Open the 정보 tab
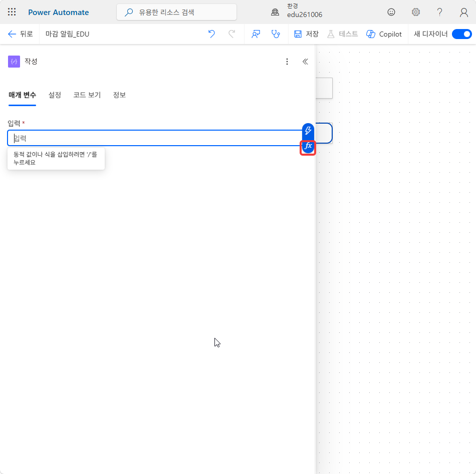This screenshot has height=474, width=476. pyautogui.click(x=119, y=95)
